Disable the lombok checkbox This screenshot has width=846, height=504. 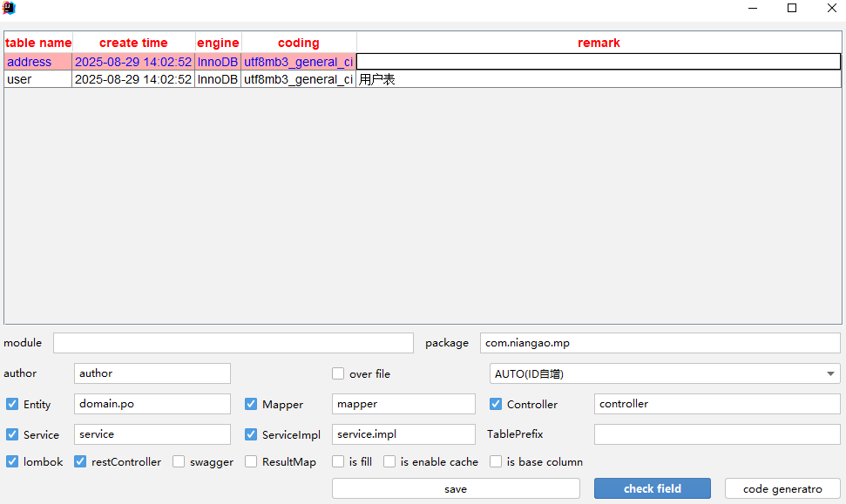coord(12,461)
